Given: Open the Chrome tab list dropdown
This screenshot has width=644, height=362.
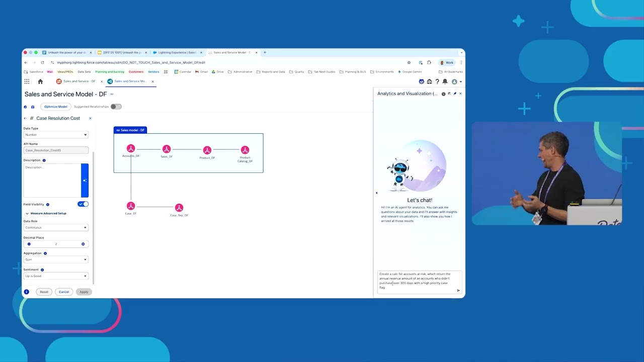Looking at the screenshot, I should [x=460, y=52].
